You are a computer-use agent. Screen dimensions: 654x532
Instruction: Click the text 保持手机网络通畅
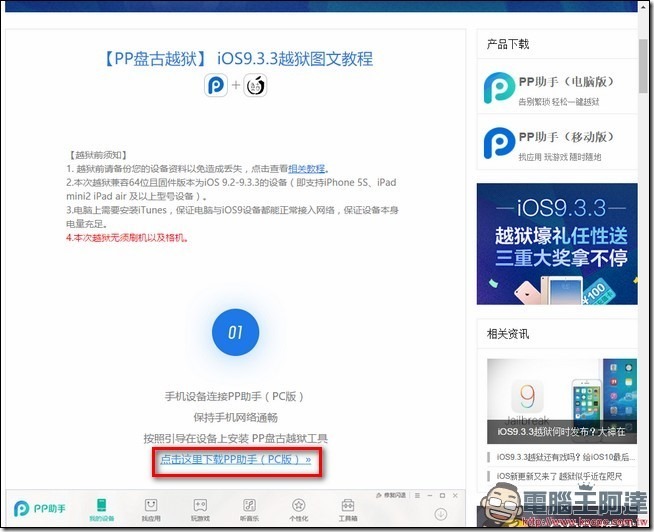coord(236,417)
